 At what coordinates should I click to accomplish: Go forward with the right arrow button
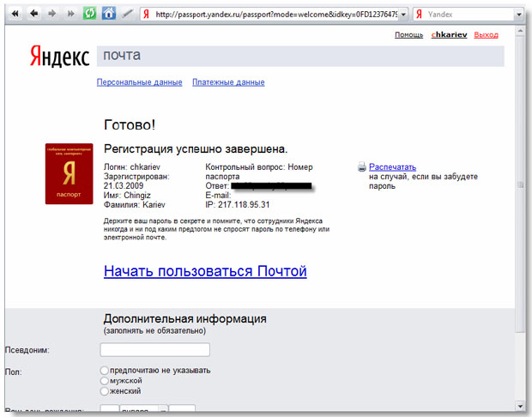(x=51, y=14)
